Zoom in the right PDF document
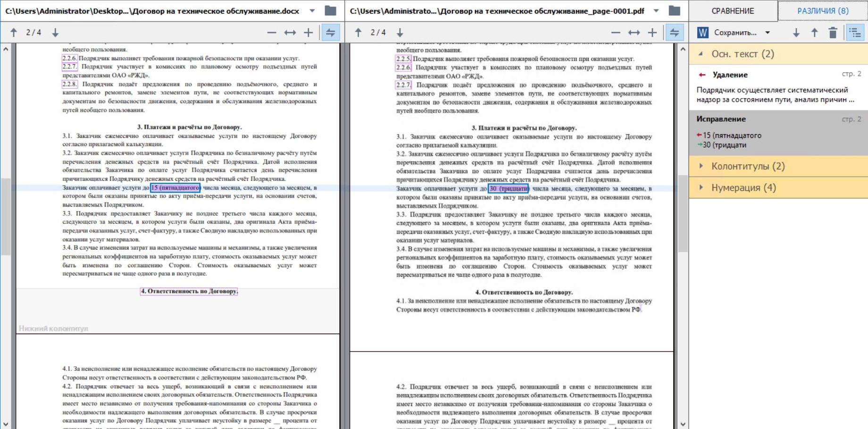The height and width of the screenshot is (429, 868). 652,33
